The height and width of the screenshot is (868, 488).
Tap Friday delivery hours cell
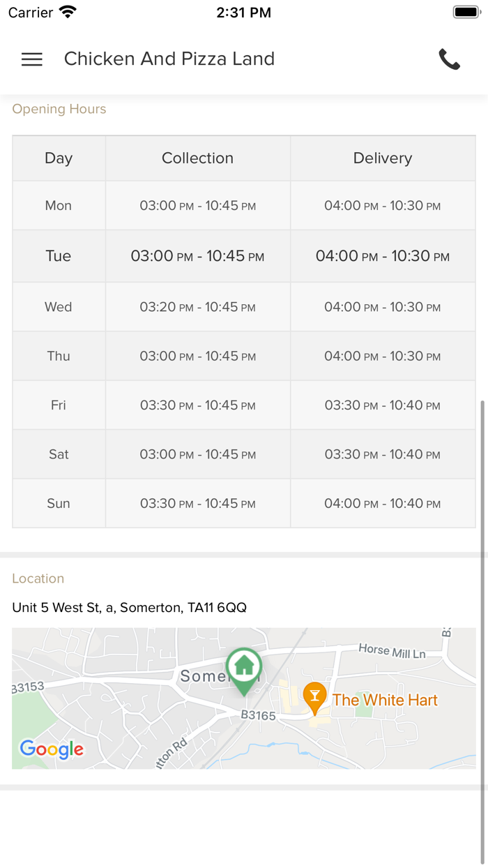click(382, 405)
